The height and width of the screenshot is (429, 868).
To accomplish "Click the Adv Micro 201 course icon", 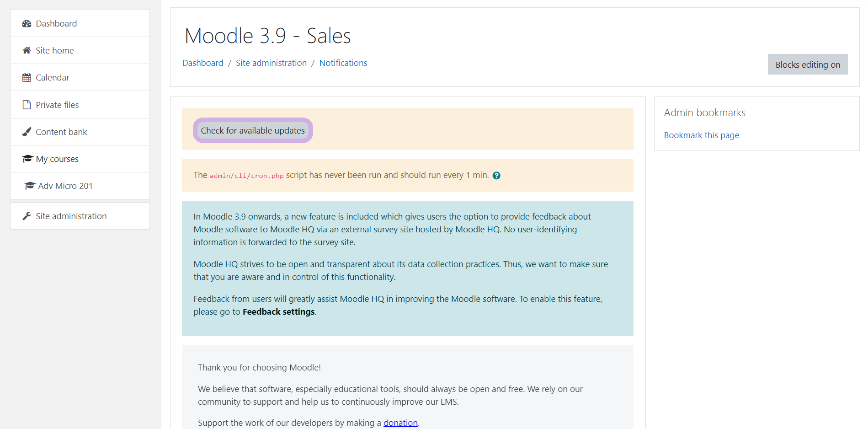I will (x=30, y=186).
